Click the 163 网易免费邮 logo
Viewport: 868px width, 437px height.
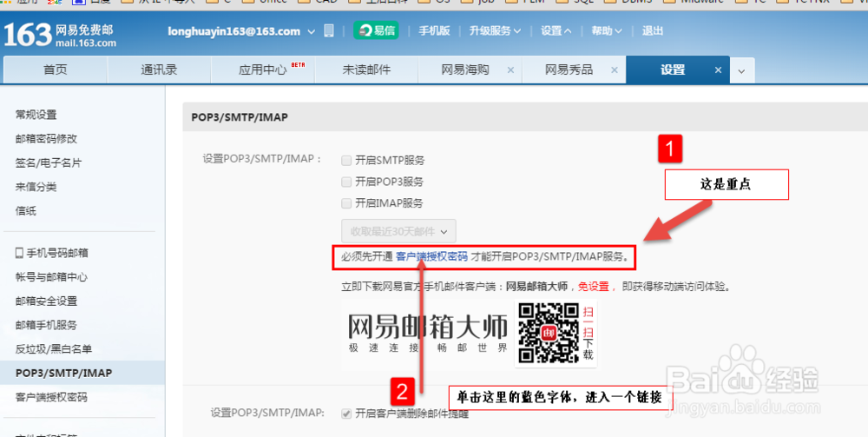tap(61, 35)
